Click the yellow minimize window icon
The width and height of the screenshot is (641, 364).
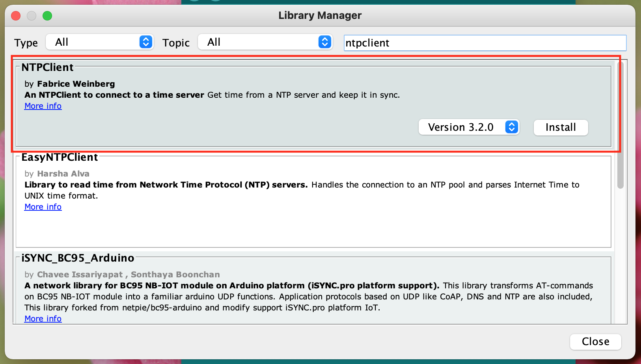pyautogui.click(x=32, y=16)
